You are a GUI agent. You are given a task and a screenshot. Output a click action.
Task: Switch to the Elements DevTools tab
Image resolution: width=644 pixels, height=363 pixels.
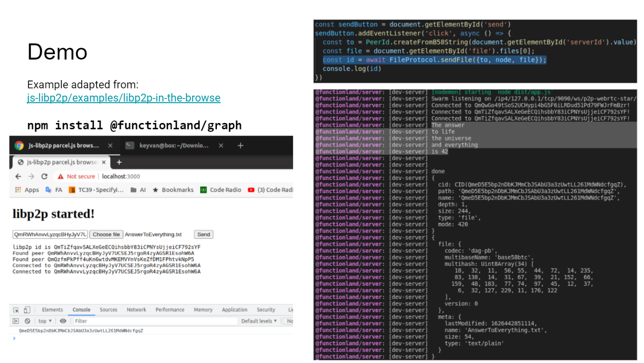(52, 310)
